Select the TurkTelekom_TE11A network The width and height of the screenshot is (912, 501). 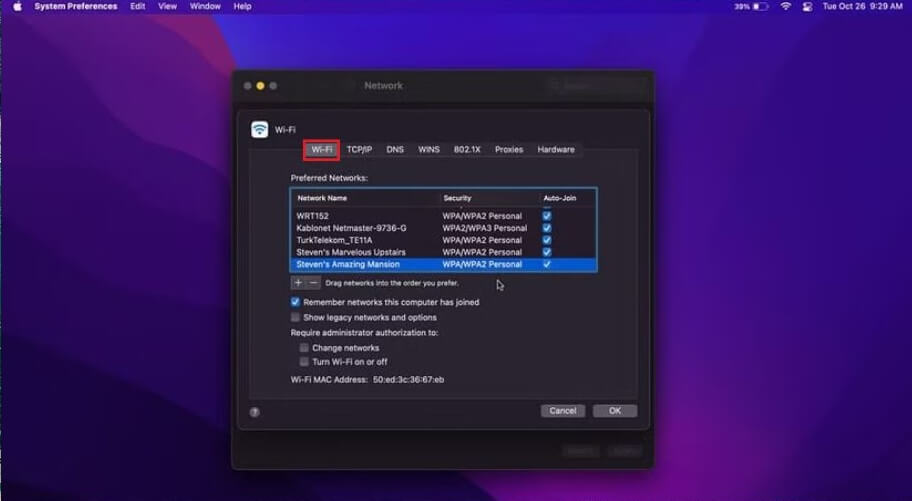(443, 240)
